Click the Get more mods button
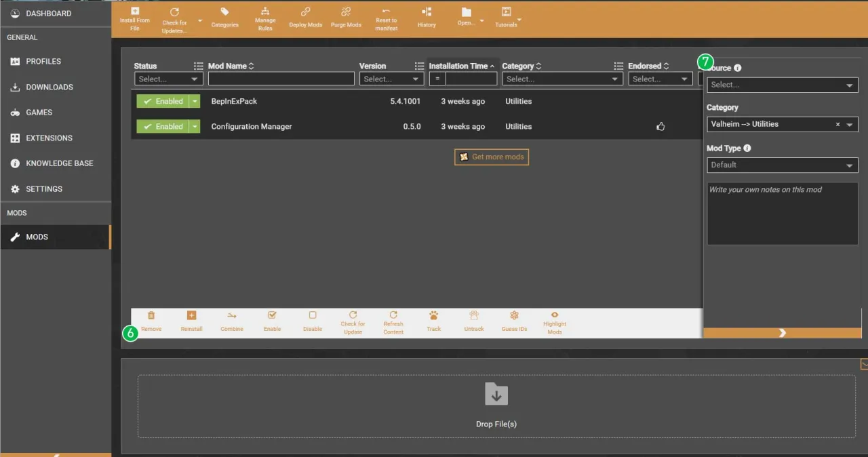Image resolution: width=868 pixels, height=457 pixels. (491, 157)
